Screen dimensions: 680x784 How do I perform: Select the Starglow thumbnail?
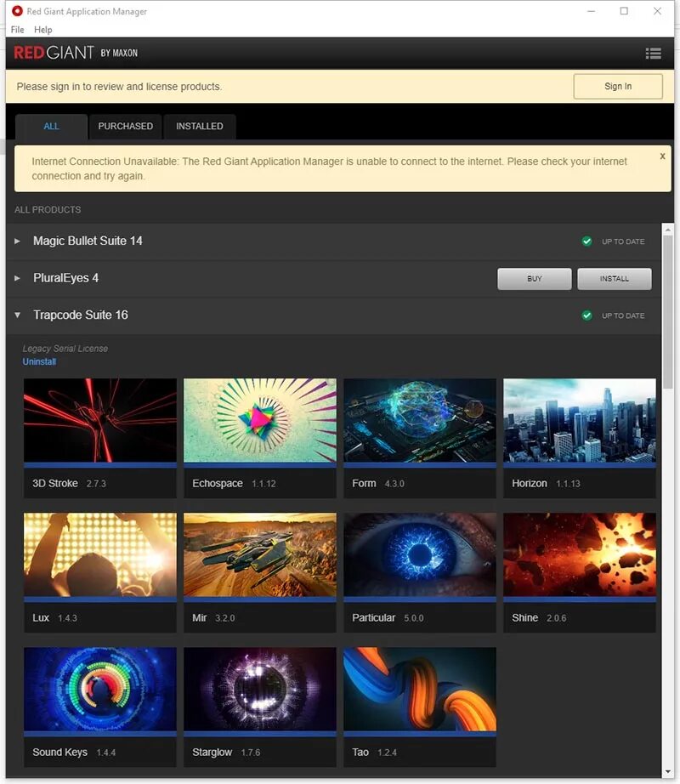pyautogui.click(x=260, y=689)
